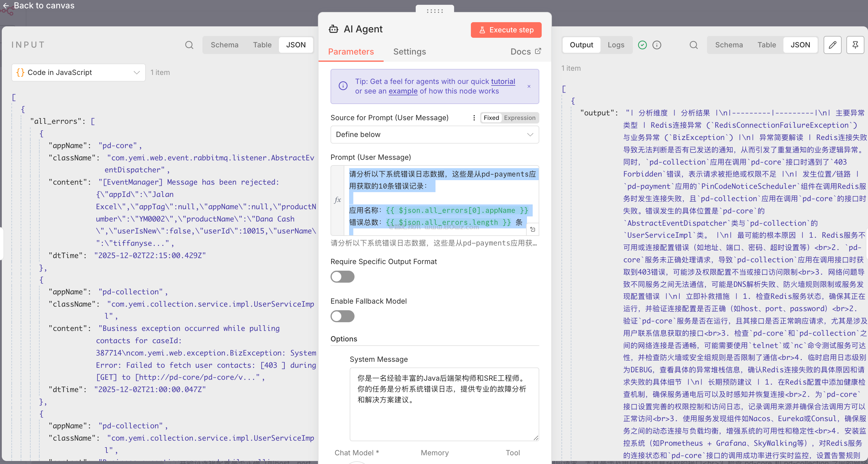Dismiss the tip banner with its X
Screen dimensions: 868x464
[x=529, y=87]
